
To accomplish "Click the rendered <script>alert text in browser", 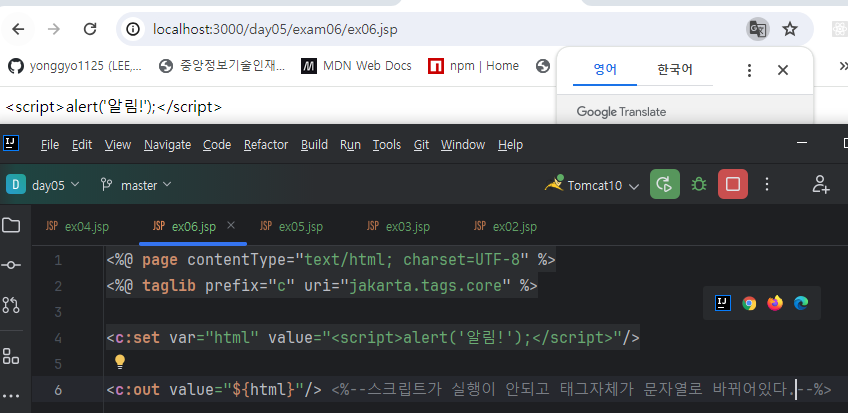I will (x=114, y=107).
